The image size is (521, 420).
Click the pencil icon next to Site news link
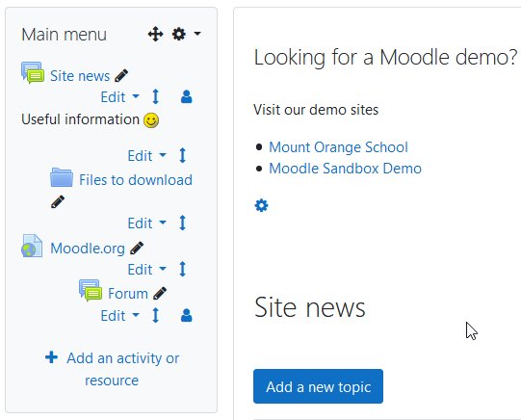121,76
